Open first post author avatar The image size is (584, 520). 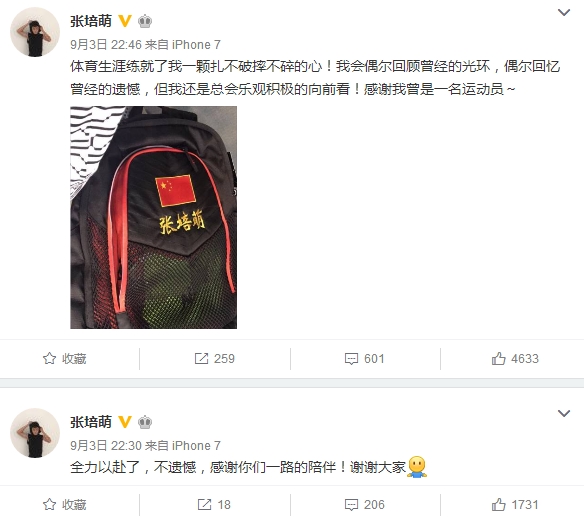[35, 32]
